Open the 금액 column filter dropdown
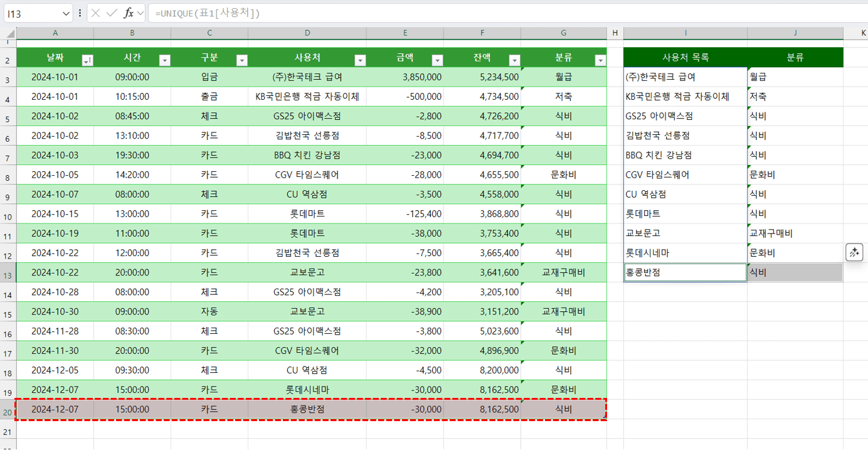 click(x=437, y=60)
